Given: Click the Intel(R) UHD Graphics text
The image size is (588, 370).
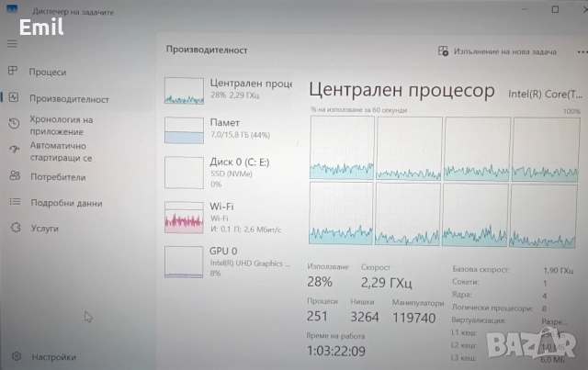Looking at the screenshot, I should [250, 263].
